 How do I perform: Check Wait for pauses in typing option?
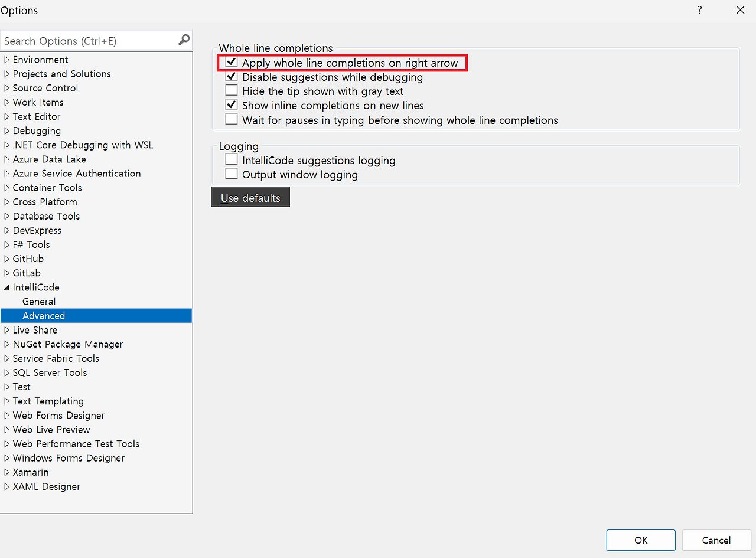tap(231, 119)
